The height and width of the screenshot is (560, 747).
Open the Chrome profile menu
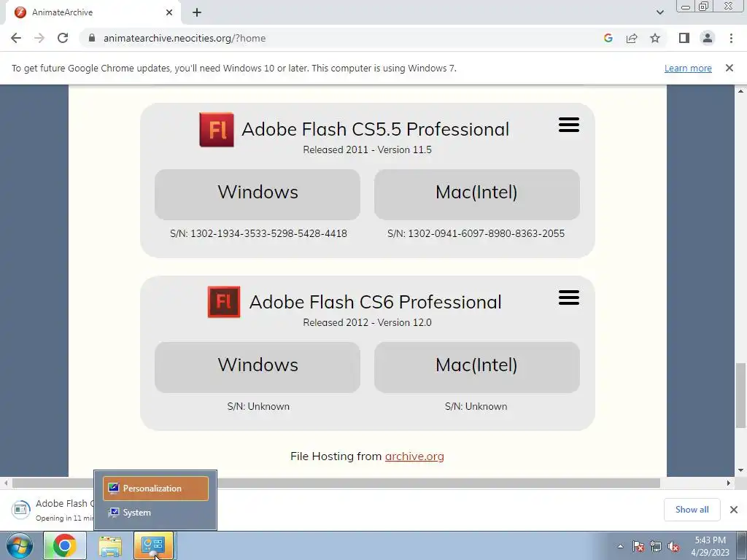click(x=708, y=38)
